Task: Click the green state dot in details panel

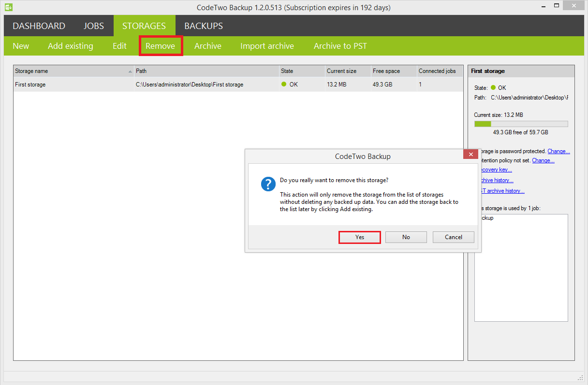Action: pos(493,88)
